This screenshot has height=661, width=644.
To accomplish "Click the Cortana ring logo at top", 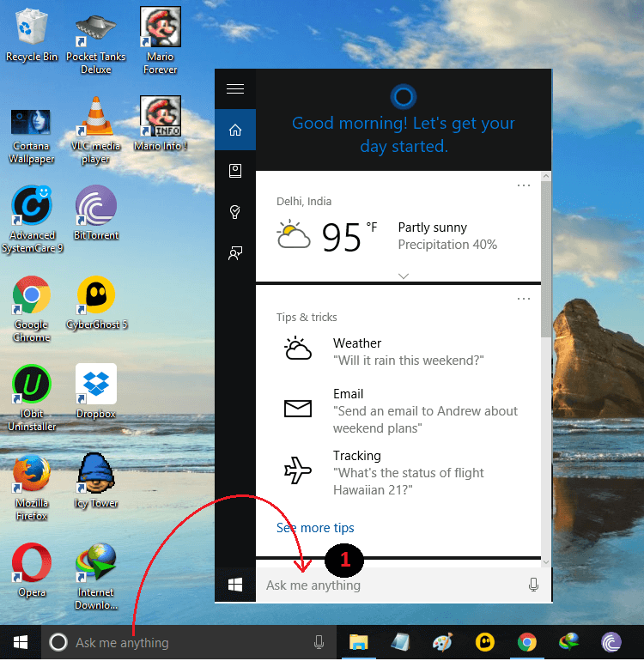I will coord(404,96).
